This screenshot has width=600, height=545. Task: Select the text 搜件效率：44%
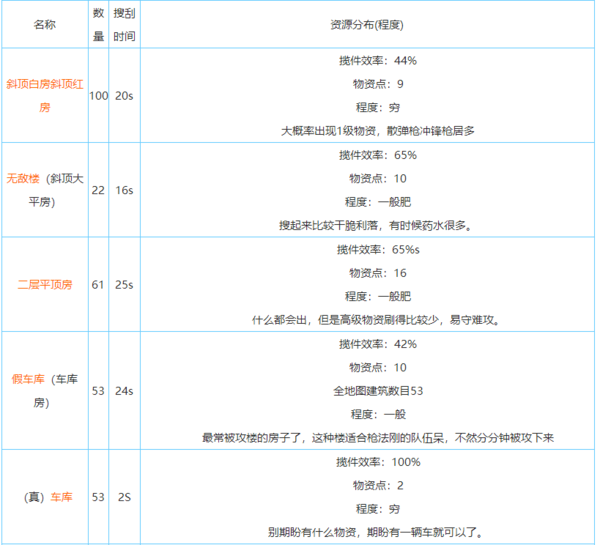378,60
